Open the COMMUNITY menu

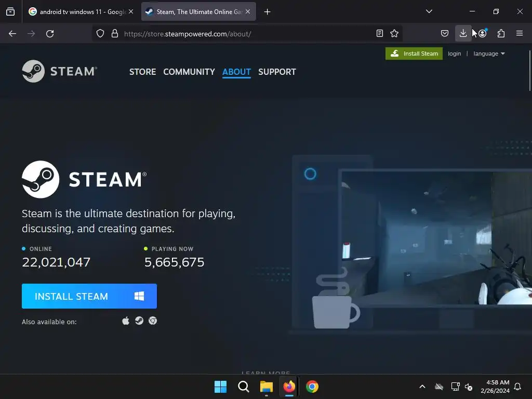coord(189,72)
